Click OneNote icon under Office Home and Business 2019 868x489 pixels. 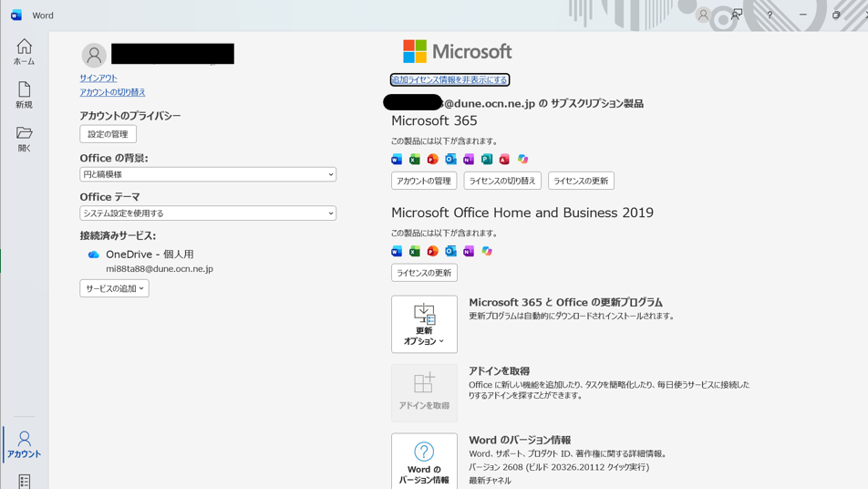tap(469, 252)
